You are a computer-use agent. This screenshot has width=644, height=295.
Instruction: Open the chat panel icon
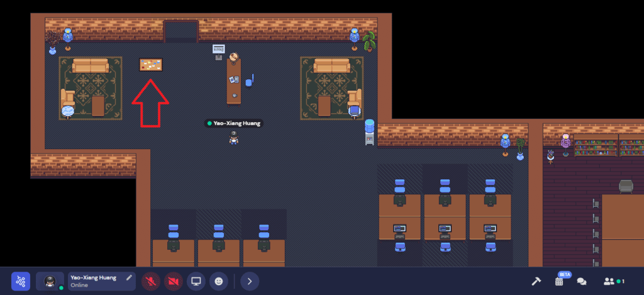click(x=582, y=282)
